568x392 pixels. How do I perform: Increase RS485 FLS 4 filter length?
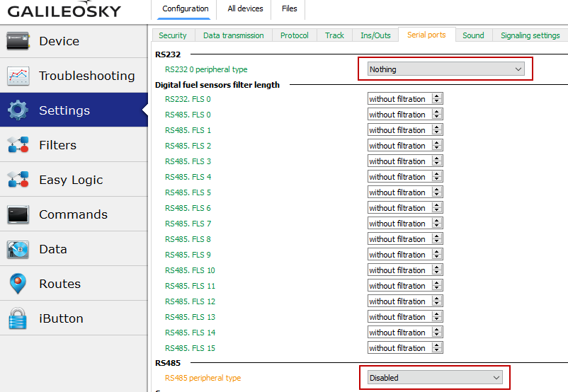(437, 174)
